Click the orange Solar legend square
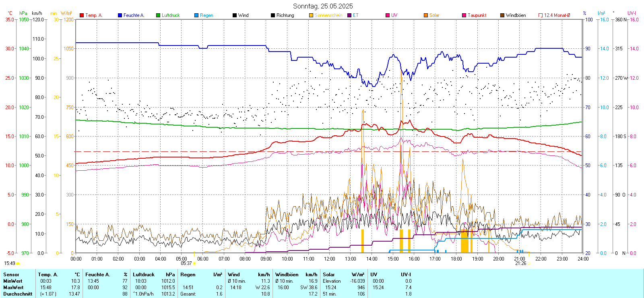644x298 pixels. pos(426,15)
